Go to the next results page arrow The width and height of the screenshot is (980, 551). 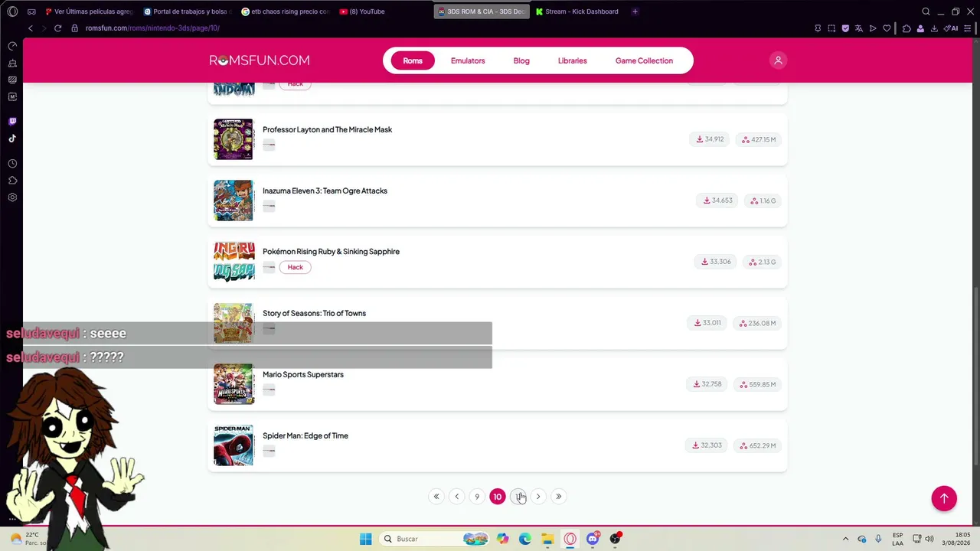[x=538, y=497]
